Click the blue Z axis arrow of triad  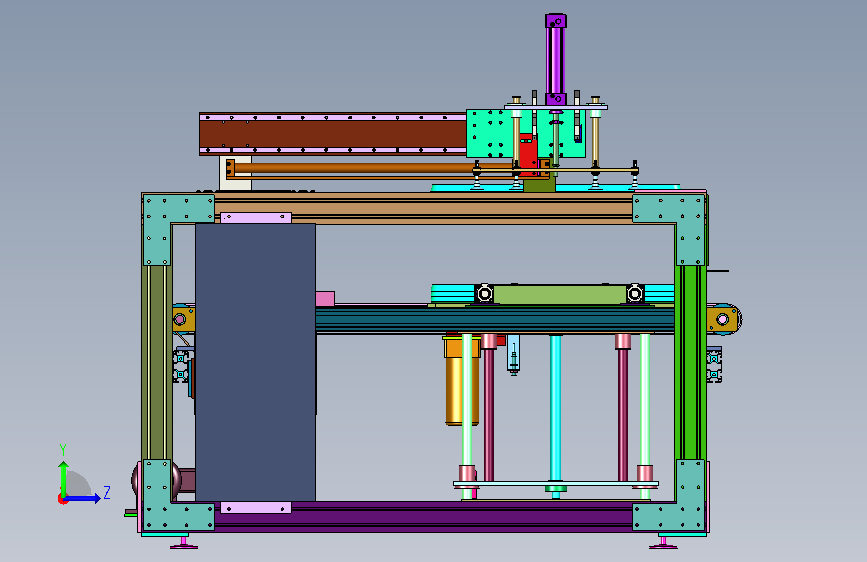tap(83, 498)
